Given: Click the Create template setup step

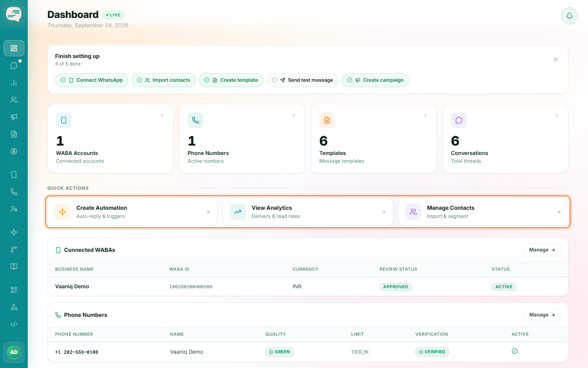Looking at the screenshot, I should click(x=231, y=80).
